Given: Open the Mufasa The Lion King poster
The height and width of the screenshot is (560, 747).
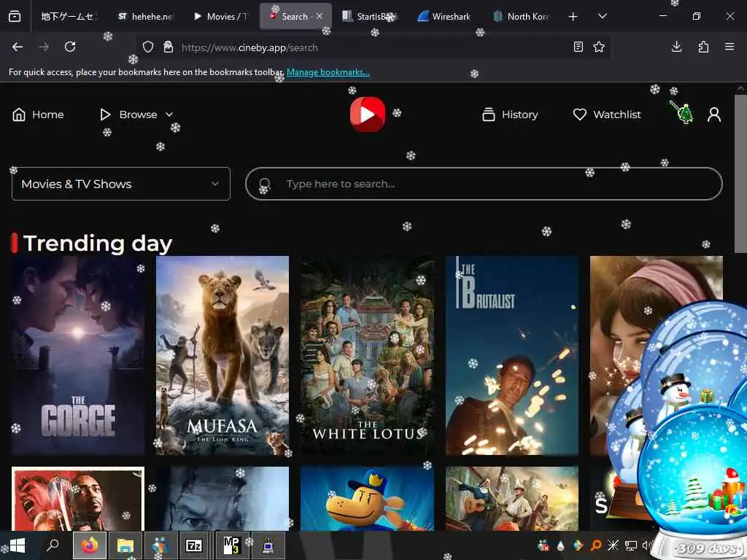Looking at the screenshot, I should click(x=222, y=356).
